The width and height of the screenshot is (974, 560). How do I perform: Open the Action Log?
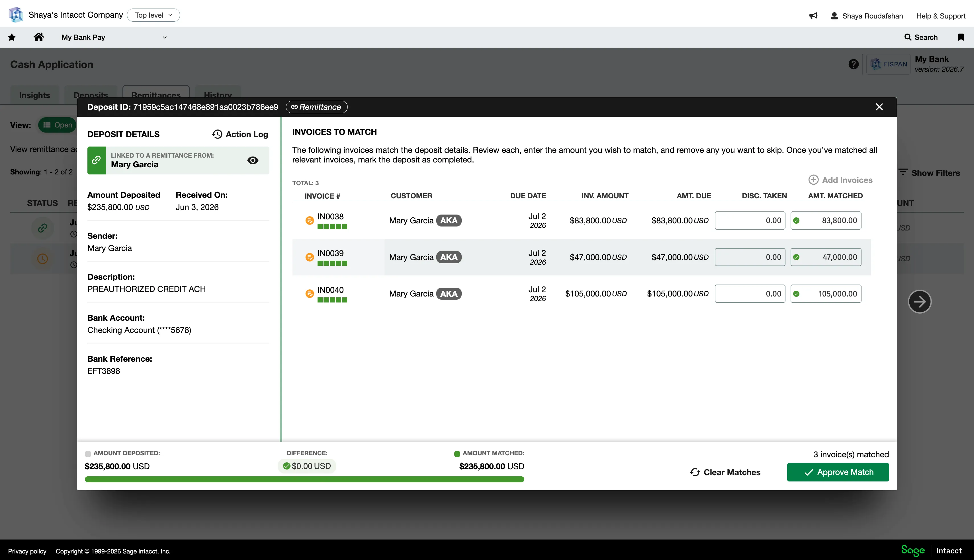tap(240, 134)
